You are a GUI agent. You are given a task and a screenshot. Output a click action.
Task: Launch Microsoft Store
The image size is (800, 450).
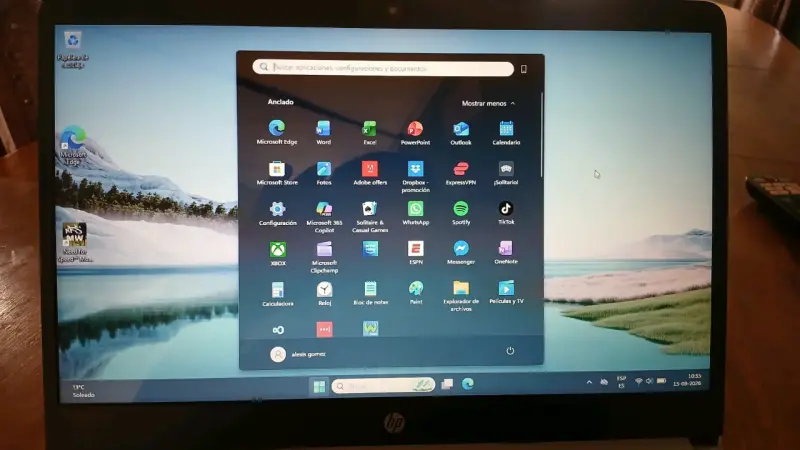click(x=277, y=173)
